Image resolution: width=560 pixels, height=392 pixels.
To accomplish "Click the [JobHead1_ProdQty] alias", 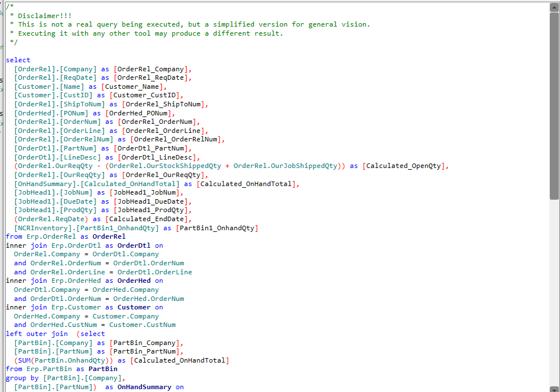I will 153,210.
